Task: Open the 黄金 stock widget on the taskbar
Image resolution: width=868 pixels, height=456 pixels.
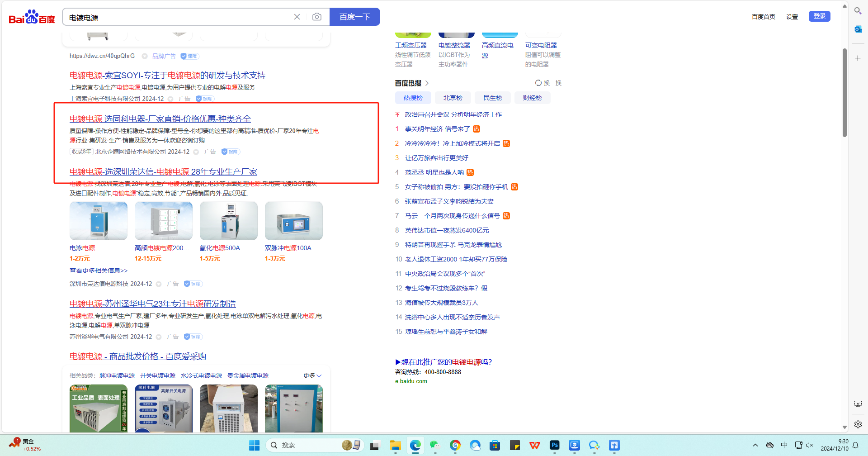Action: point(25,445)
